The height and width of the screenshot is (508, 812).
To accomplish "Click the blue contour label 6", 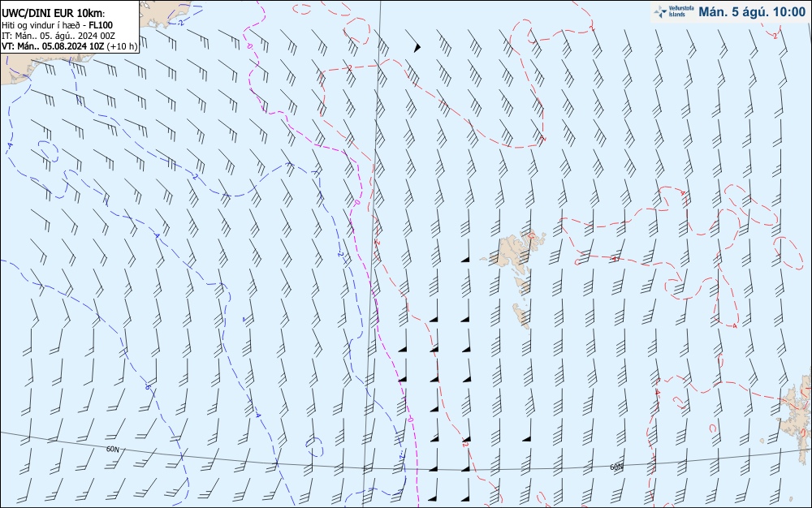I will coord(148,387).
